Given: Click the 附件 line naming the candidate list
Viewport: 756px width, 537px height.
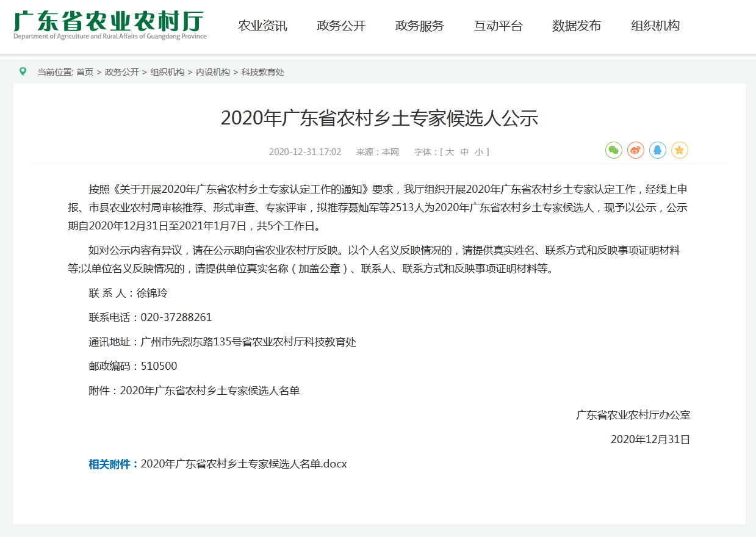Looking at the screenshot, I should (x=194, y=391).
